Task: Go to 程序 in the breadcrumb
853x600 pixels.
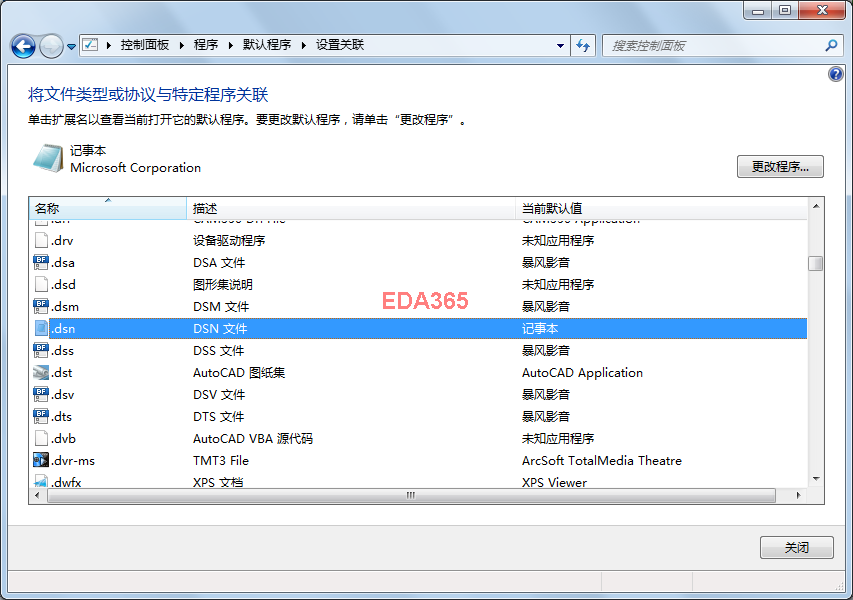Action: [x=206, y=45]
